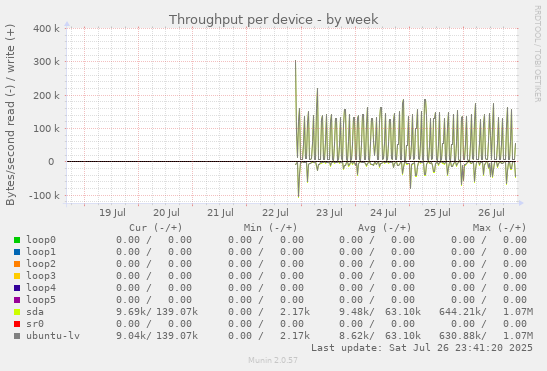Click sda current read value 9.69k
The width and height of the screenshot is (547, 371).
pyautogui.click(x=131, y=312)
